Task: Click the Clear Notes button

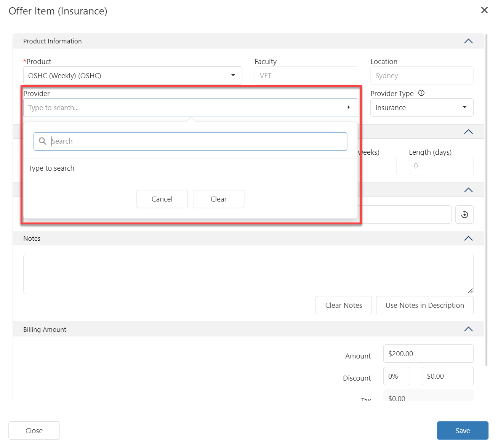Action: tap(343, 305)
